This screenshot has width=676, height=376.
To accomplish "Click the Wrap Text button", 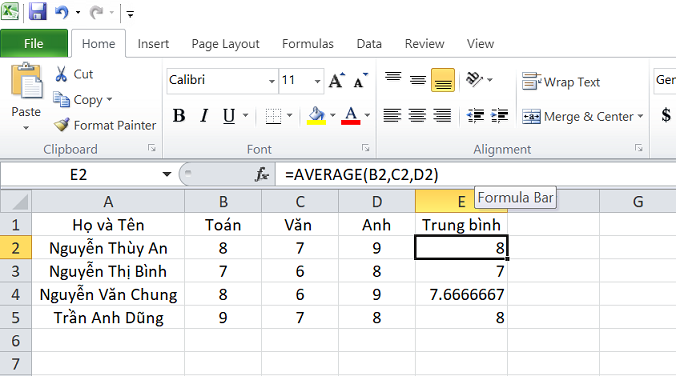I will (x=560, y=81).
